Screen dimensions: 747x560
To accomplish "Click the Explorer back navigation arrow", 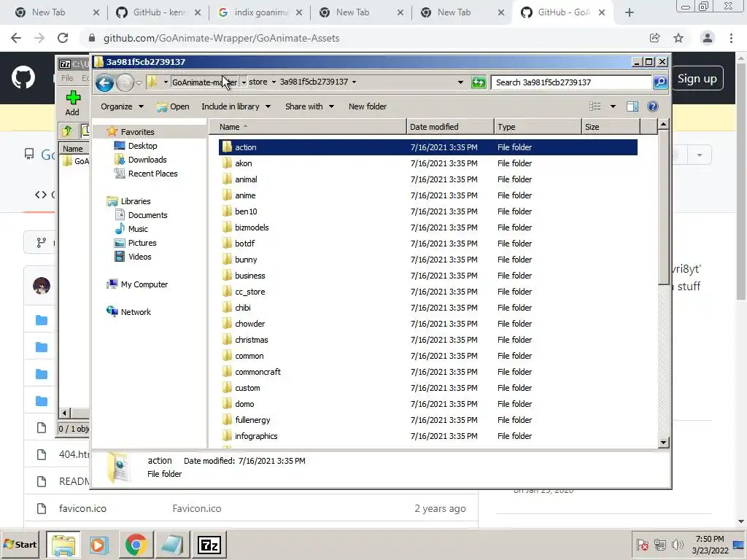I will click(104, 83).
